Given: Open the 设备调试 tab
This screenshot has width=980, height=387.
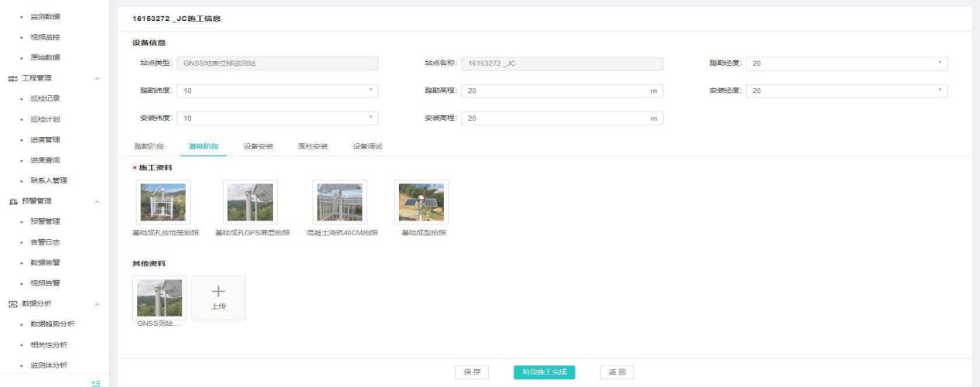Looking at the screenshot, I should tap(367, 146).
